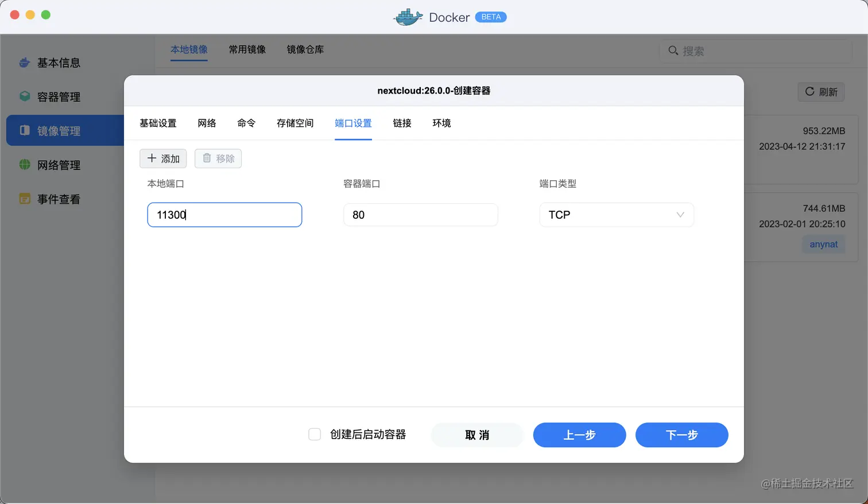
Task: Open 基本信息 in sidebar
Action: [x=59, y=63]
